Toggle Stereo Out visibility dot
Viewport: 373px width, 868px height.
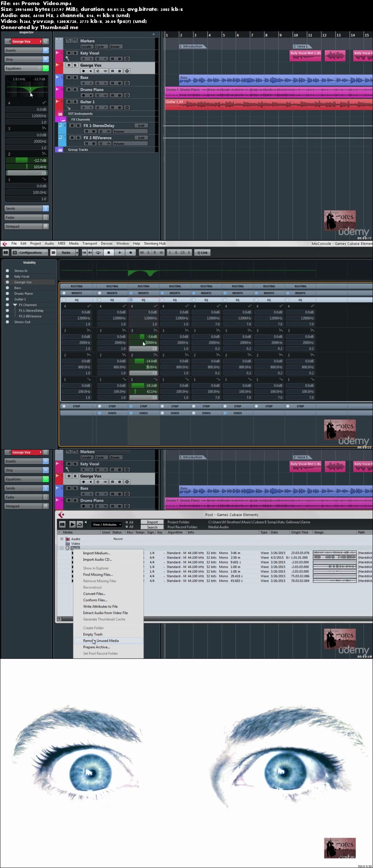point(7,322)
